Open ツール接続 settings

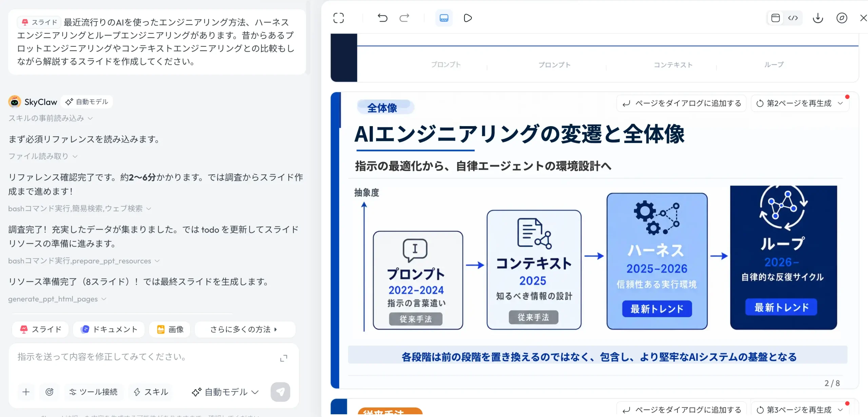tap(93, 392)
